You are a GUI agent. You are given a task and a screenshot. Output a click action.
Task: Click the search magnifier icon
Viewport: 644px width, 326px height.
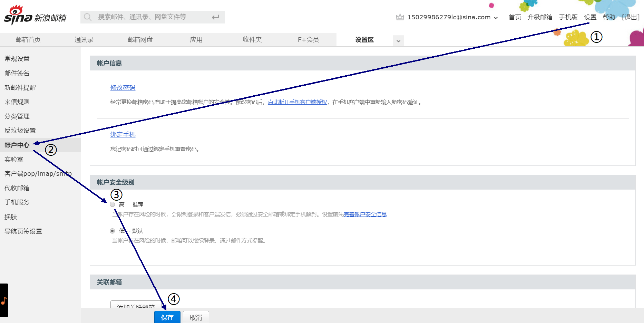tap(87, 17)
